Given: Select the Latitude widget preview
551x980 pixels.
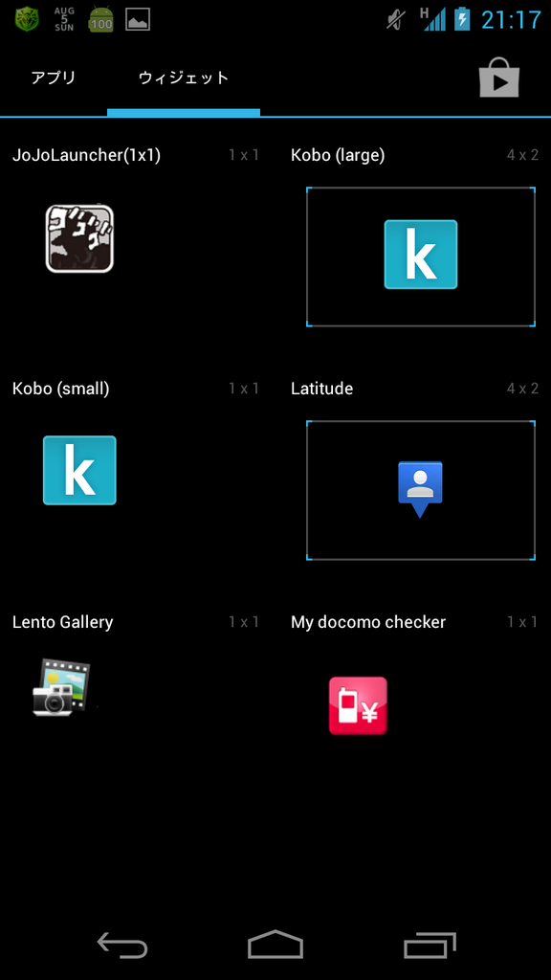Looking at the screenshot, I should coord(421,490).
